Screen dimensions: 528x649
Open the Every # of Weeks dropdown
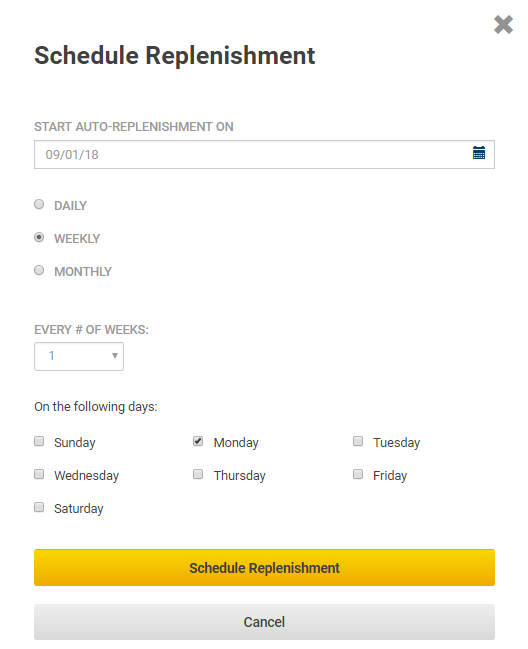pos(79,356)
